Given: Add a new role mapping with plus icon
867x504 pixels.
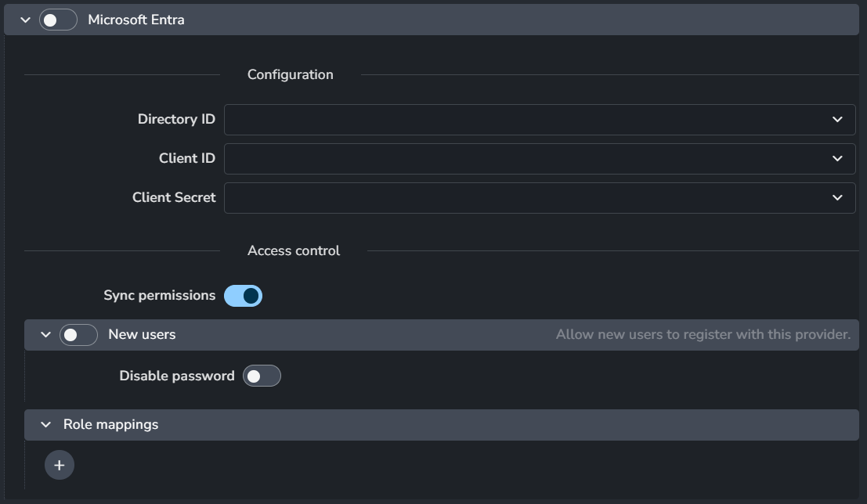Looking at the screenshot, I should 60,465.
